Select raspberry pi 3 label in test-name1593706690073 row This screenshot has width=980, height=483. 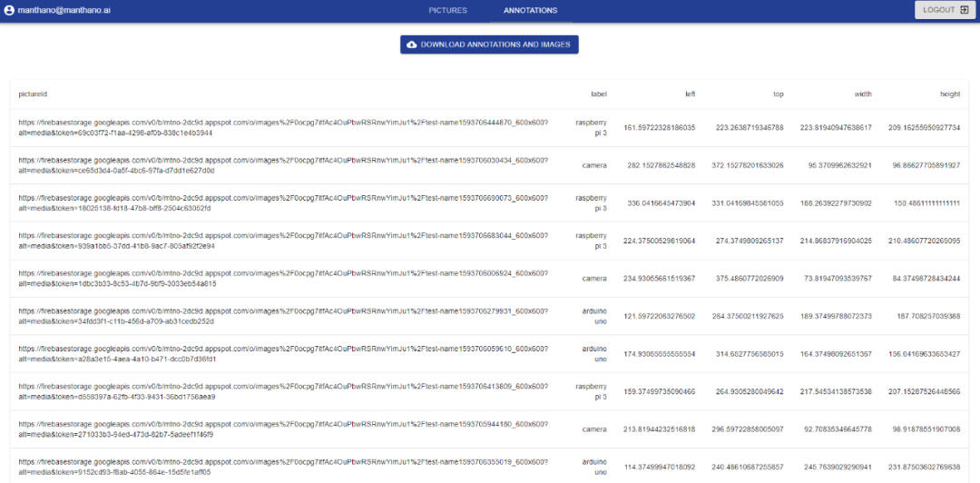[x=591, y=203]
